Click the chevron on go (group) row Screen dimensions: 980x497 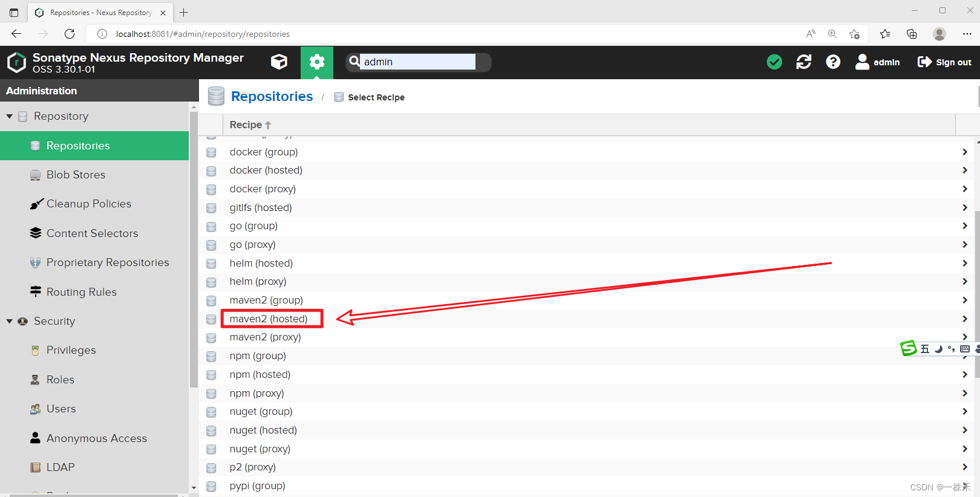coord(965,226)
